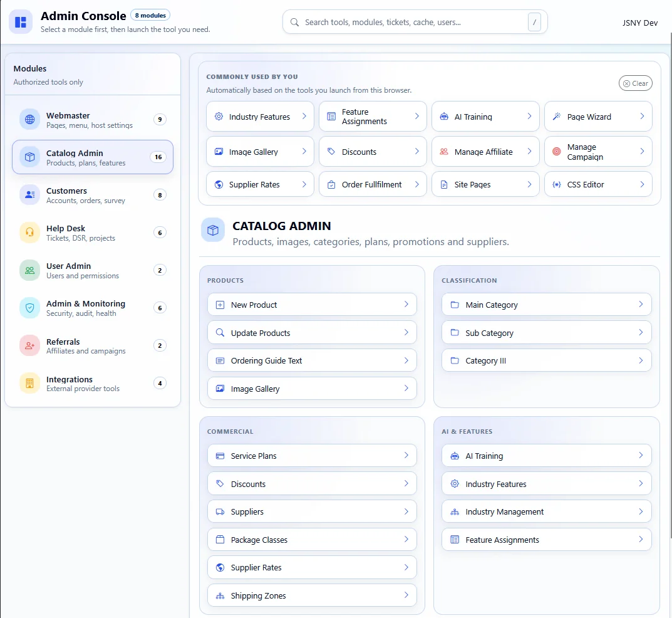This screenshot has height=618, width=672.
Task: Click the slash shortcut key badge
Action: tap(534, 22)
